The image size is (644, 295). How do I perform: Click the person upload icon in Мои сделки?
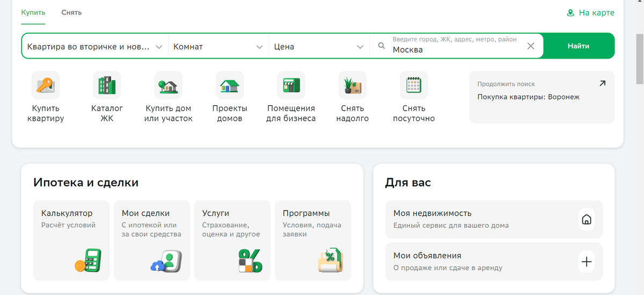pos(167,261)
